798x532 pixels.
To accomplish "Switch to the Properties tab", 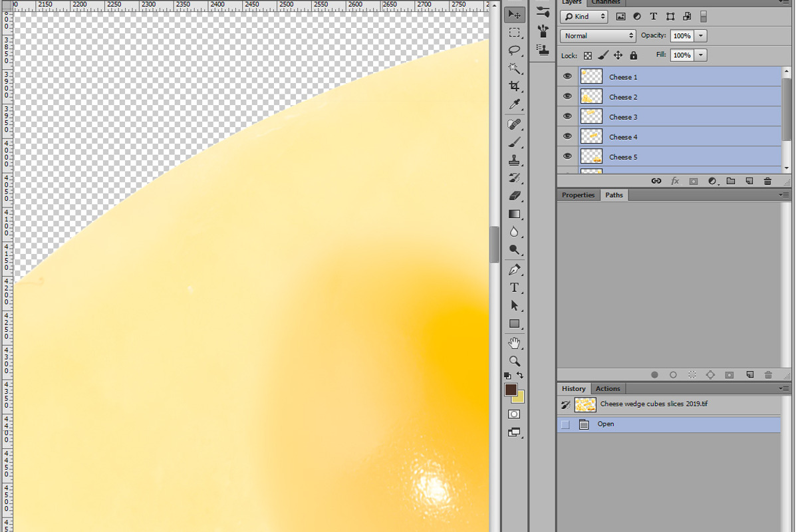I will [x=578, y=195].
